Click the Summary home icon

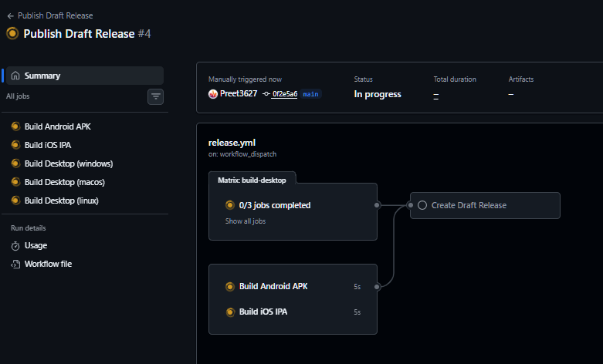pyautogui.click(x=15, y=76)
